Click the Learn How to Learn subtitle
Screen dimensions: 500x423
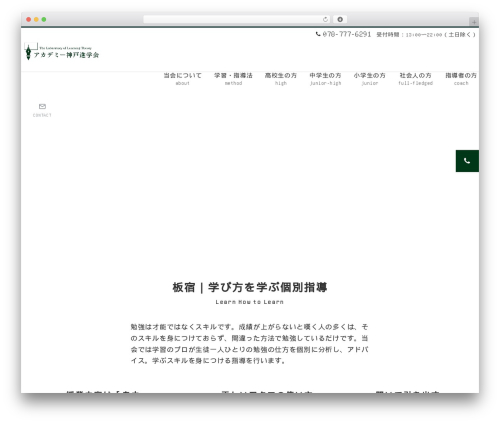coord(249,302)
